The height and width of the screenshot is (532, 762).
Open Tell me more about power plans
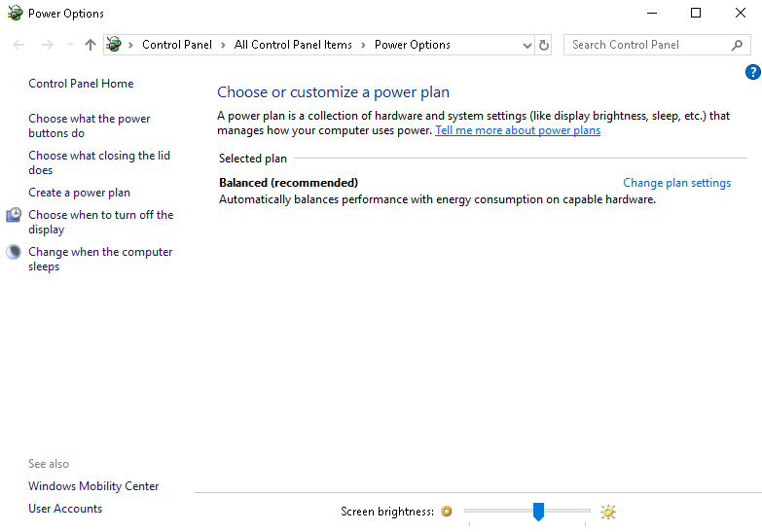point(518,130)
